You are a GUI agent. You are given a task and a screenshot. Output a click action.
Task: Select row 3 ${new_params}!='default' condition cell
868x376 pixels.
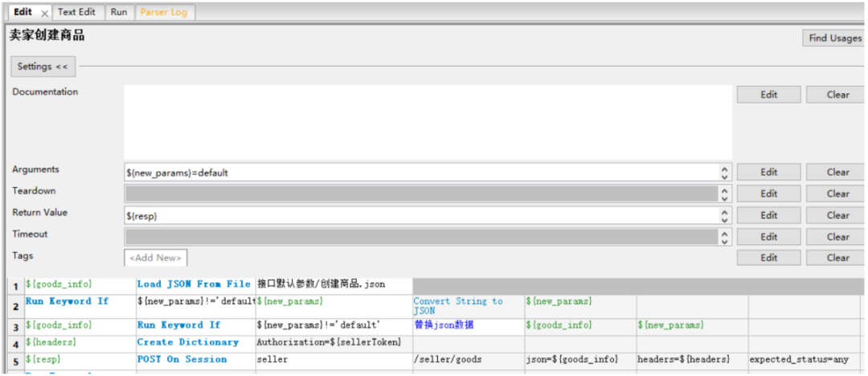[334, 326]
